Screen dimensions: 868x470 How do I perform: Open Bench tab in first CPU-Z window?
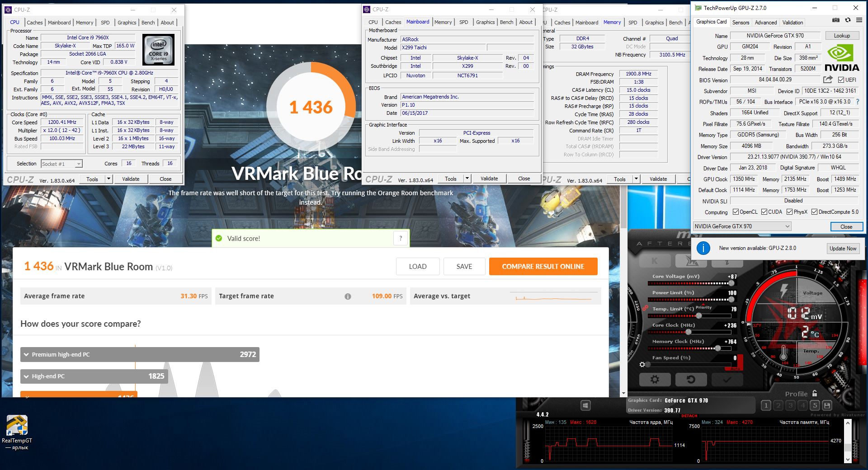148,23
